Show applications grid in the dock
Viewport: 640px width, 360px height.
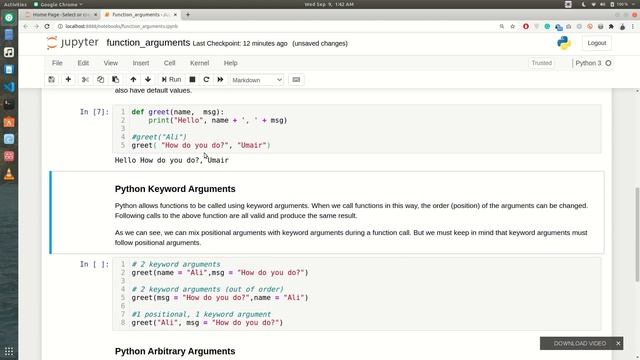click(x=9, y=351)
